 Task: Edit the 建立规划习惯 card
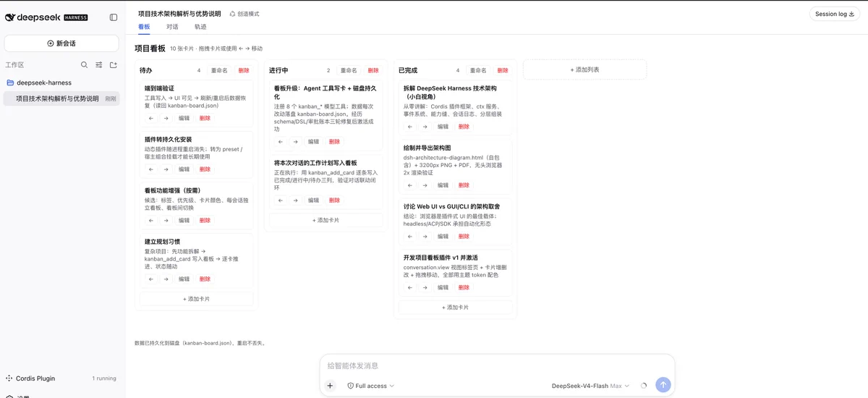[x=184, y=279]
